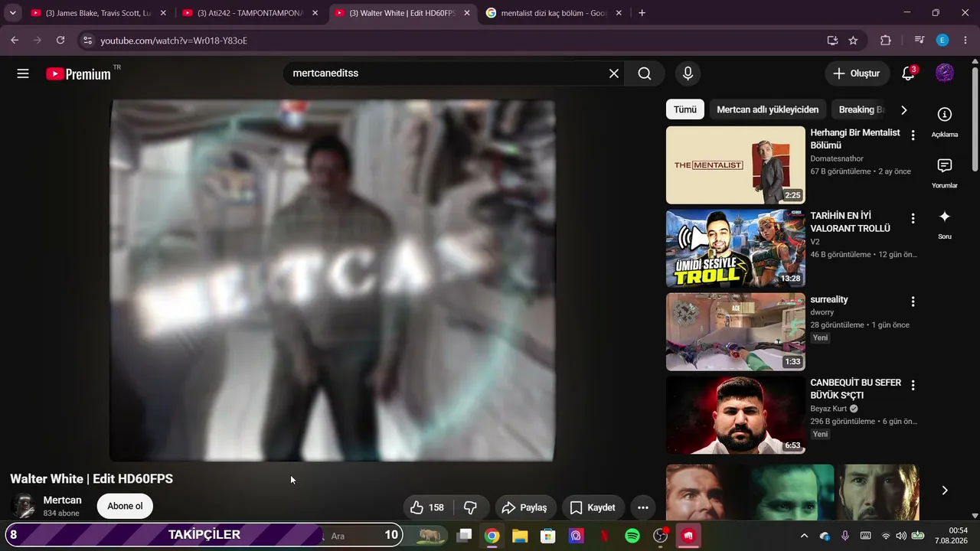Play the CANBEQUİT video thumbnail
Image resolution: width=980 pixels, height=551 pixels.
coord(736,415)
